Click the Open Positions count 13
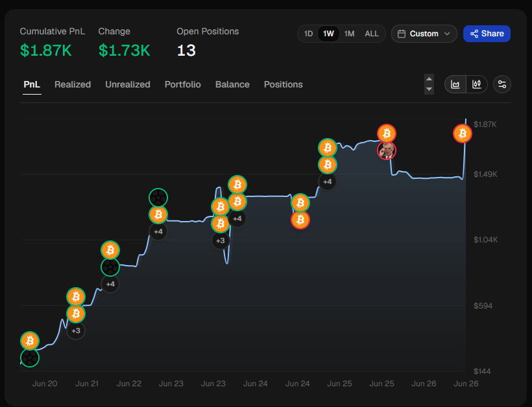This screenshot has width=532, height=407. point(186,51)
